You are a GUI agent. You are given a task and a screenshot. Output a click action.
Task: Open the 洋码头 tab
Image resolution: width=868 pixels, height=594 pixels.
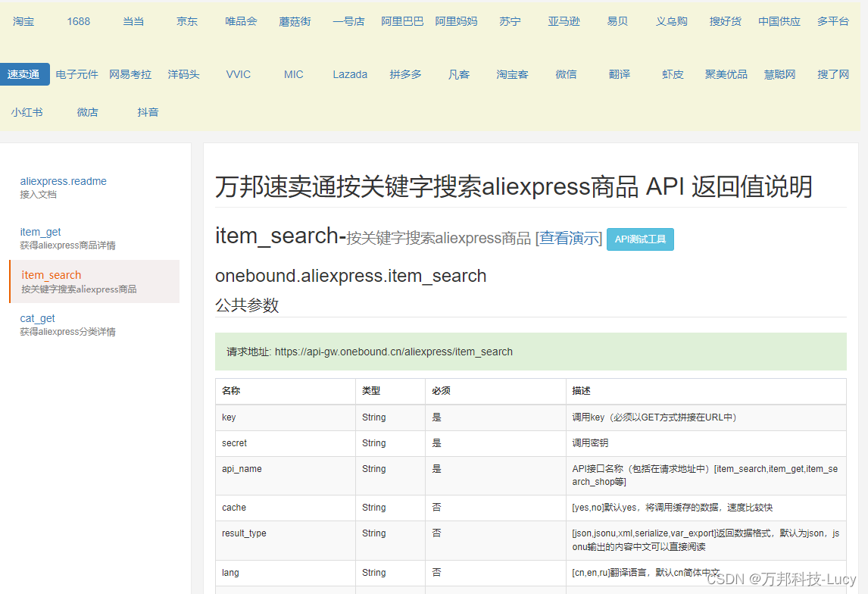click(184, 74)
